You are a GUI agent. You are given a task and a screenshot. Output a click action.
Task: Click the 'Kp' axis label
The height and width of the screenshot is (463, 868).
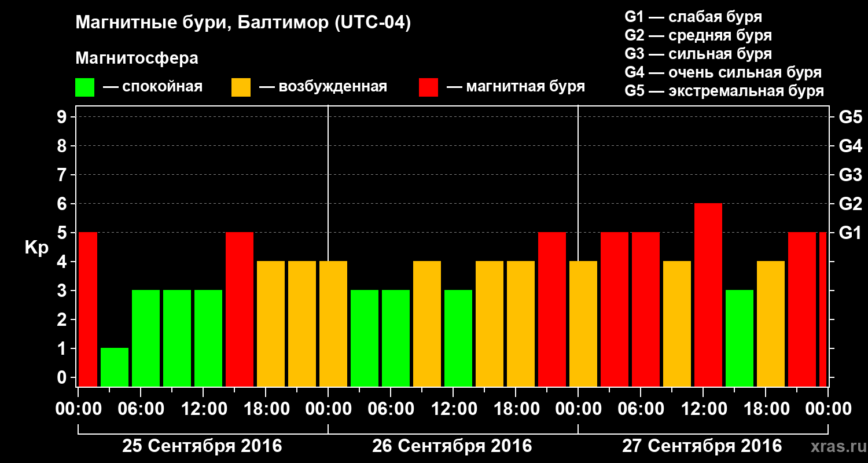[36, 248]
